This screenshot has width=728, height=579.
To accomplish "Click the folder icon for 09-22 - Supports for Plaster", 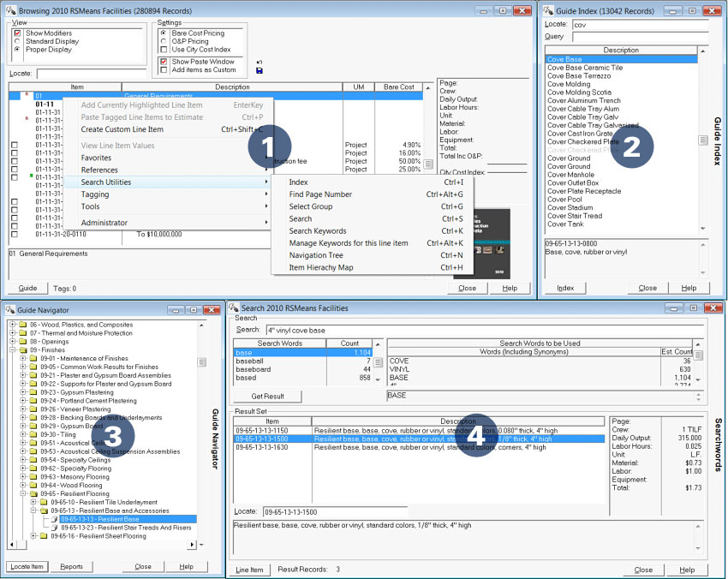I will (33, 384).
